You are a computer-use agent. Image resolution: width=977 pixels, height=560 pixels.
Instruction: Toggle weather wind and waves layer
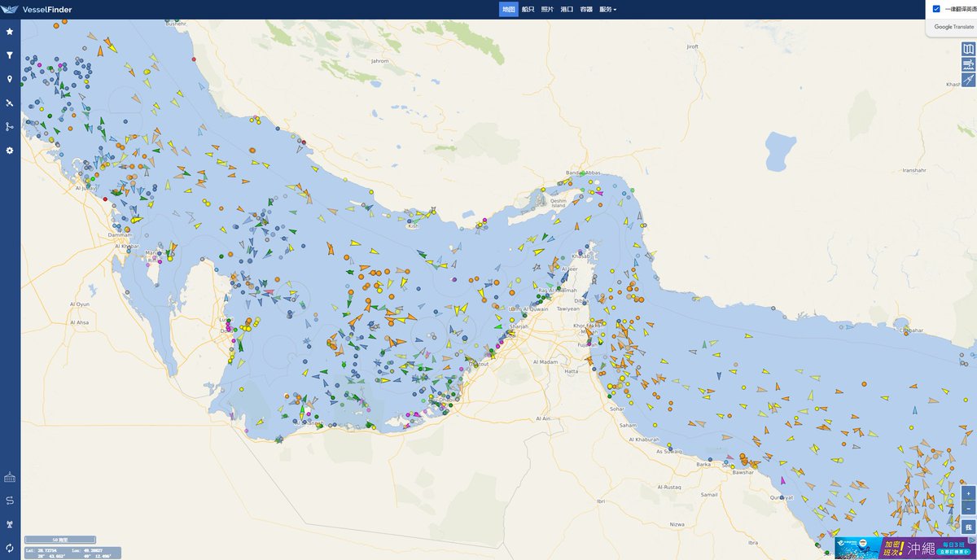coord(968,64)
